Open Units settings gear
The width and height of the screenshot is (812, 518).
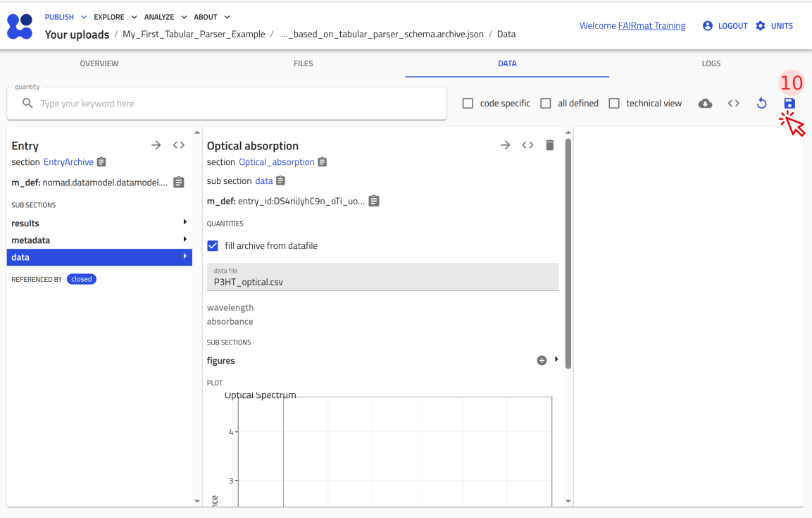coord(761,26)
